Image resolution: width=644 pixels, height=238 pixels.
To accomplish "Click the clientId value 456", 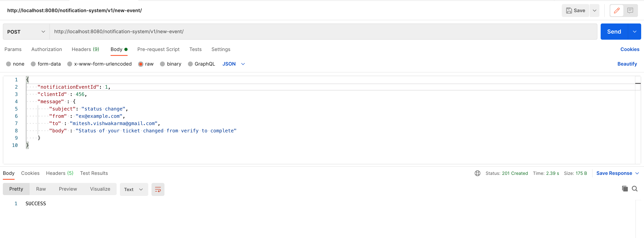I will pyautogui.click(x=80, y=94).
